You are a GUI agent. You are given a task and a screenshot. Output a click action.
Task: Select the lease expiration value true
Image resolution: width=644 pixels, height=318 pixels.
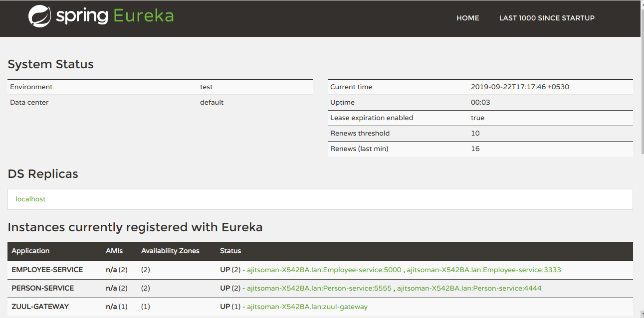tap(477, 118)
